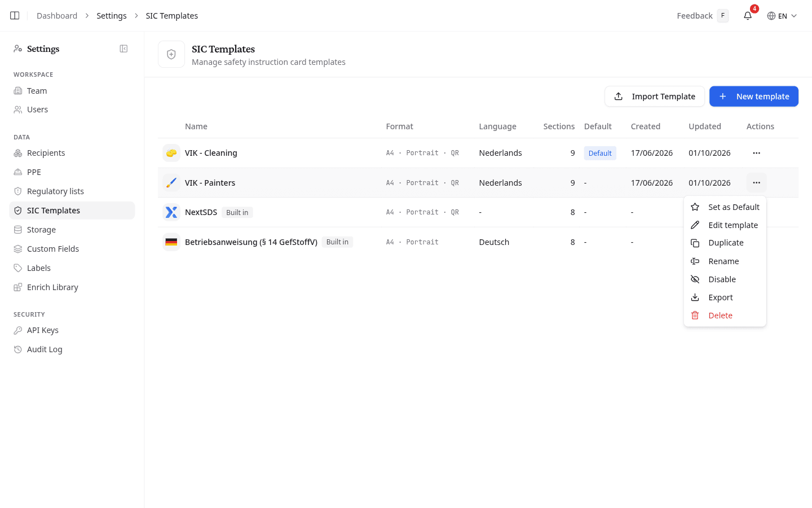Click the VIK - Painters template name
Screen dimensions: 812x508
pyautogui.click(x=210, y=183)
